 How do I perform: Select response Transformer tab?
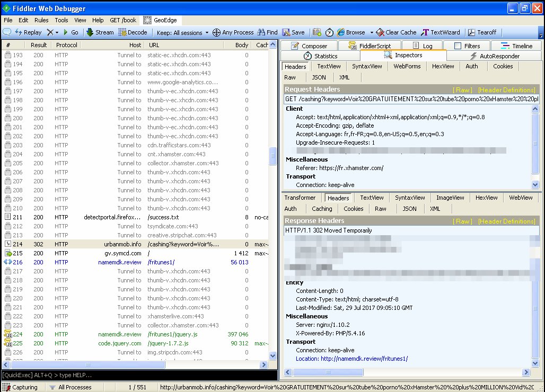click(300, 198)
